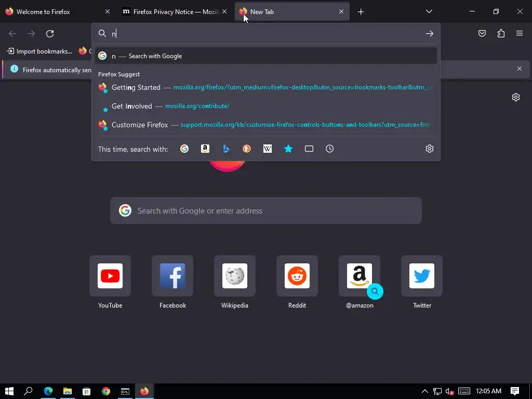532x399 pixels.
Task: Open the Get Involved suggestion
Action: coord(266,106)
